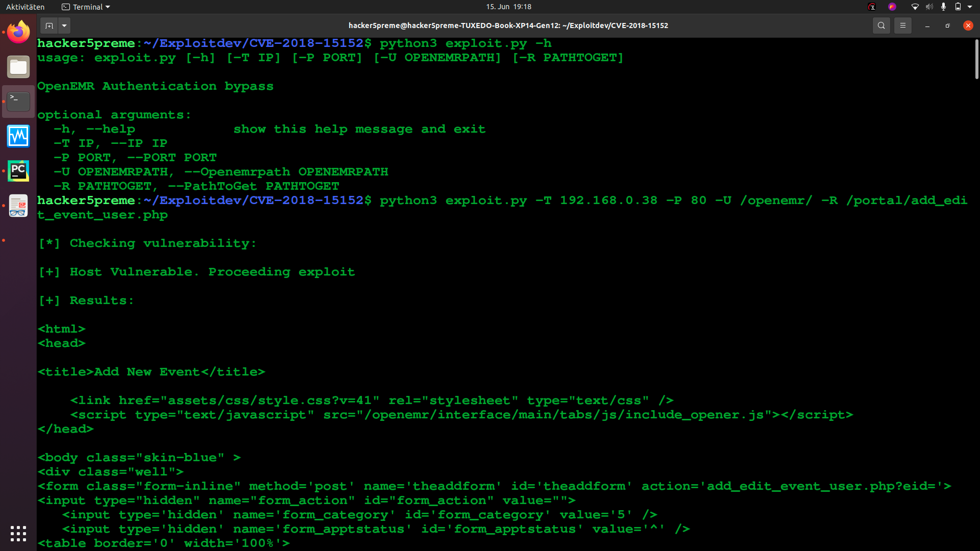Click the window title in header bar
This screenshot has width=980, height=551.
tap(508, 26)
